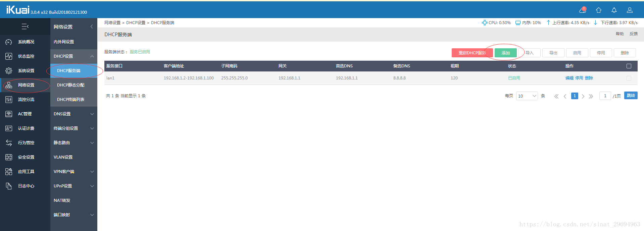Select DHCP终端列表 submenu item
Image resolution: width=644 pixels, height=231 pixels.
74,100
